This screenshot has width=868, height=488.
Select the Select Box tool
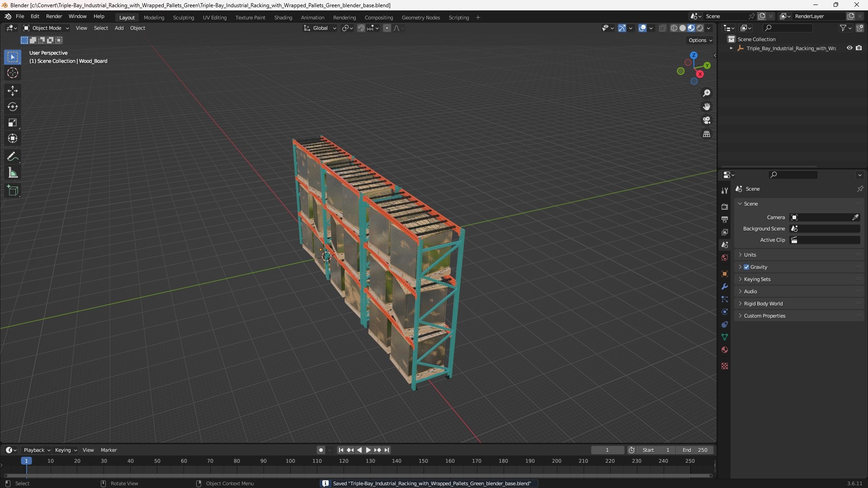coord(12,57)
